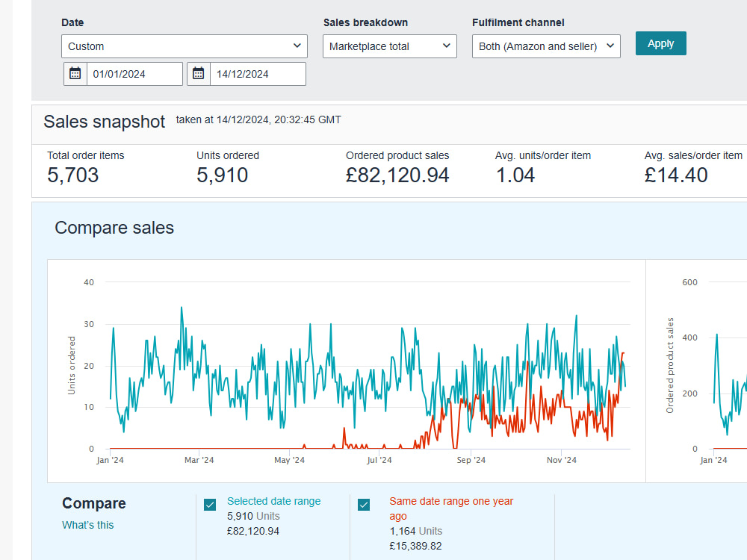Click the £15,389.82 comparison value

[x=416, y=546]
